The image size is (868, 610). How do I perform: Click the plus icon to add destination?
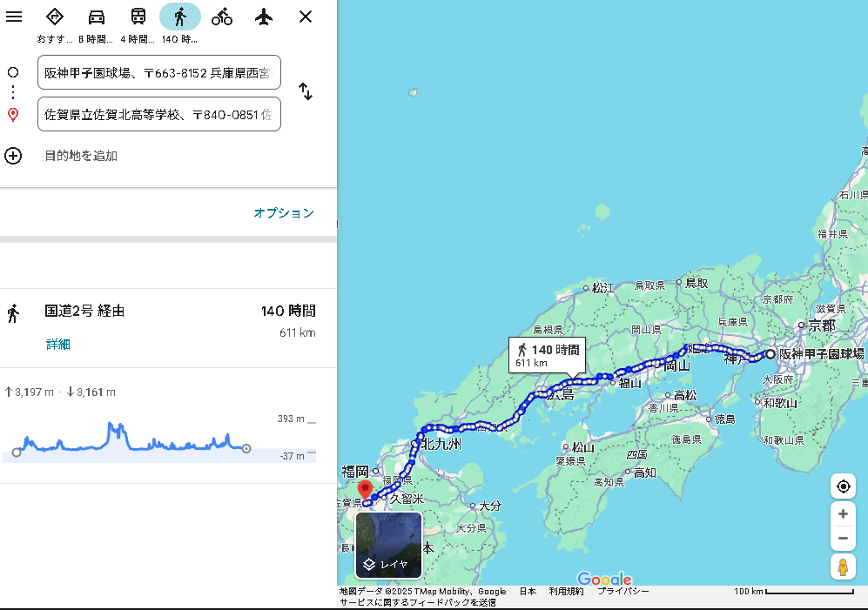13,156
